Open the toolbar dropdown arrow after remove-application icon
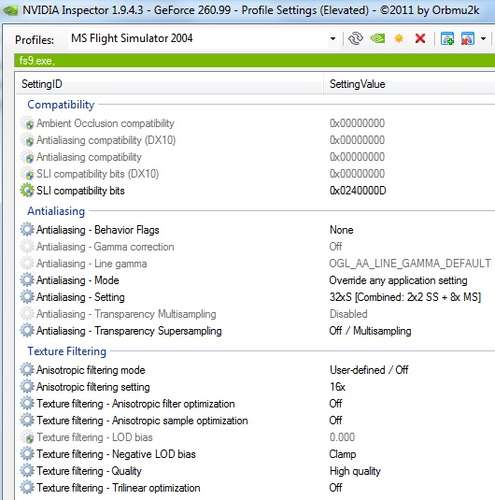The height and width of the screenshot is (500, 495). click(x=483, y=39)
